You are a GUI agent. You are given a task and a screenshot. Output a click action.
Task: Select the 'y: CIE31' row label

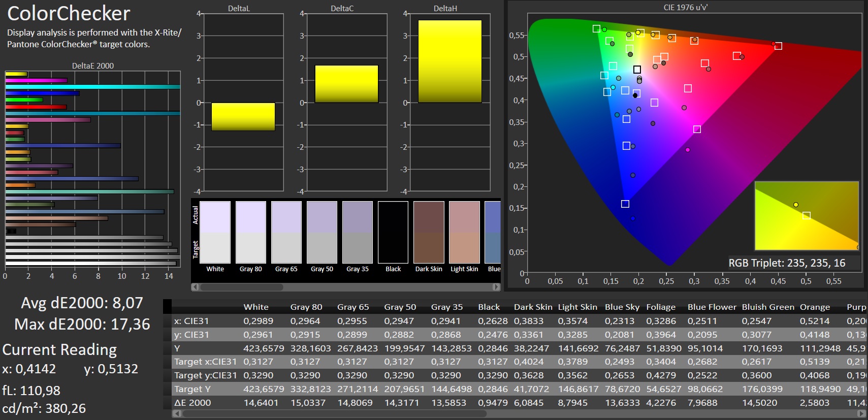(191, 335)
